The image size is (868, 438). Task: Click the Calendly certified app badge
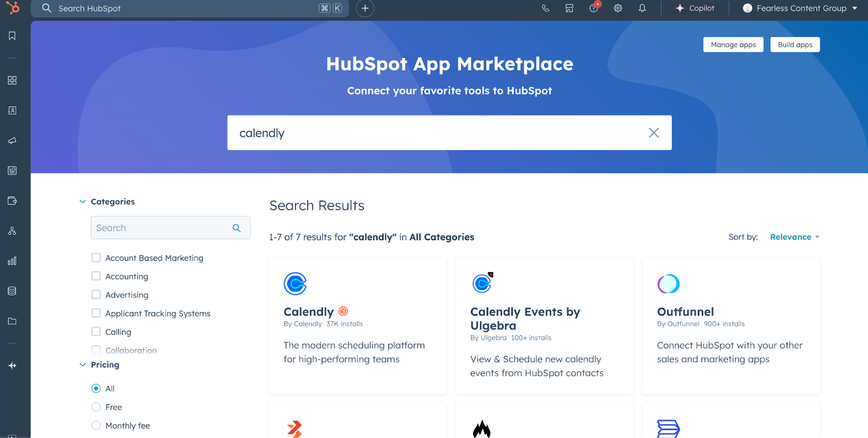343,311
